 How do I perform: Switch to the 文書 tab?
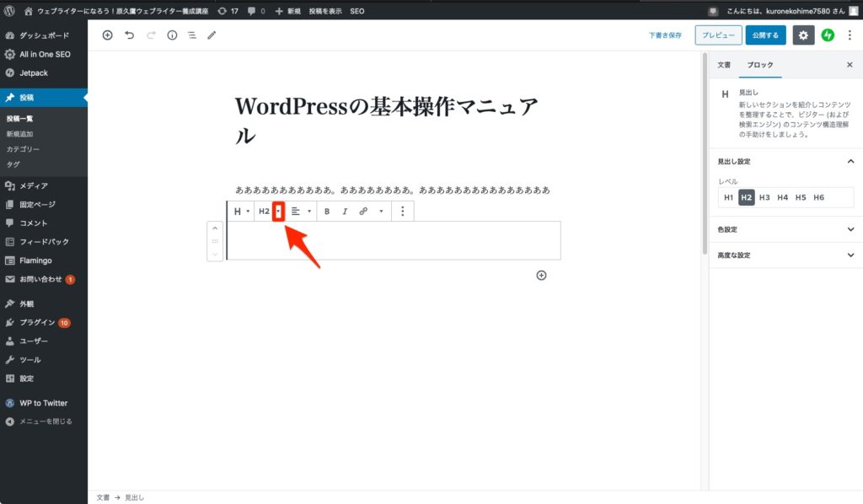pos(724,65)
